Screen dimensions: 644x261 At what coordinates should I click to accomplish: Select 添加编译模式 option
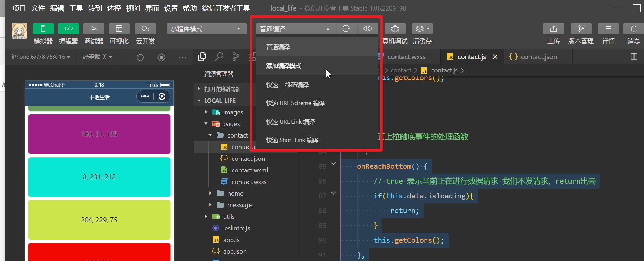[x=317, y=66]
